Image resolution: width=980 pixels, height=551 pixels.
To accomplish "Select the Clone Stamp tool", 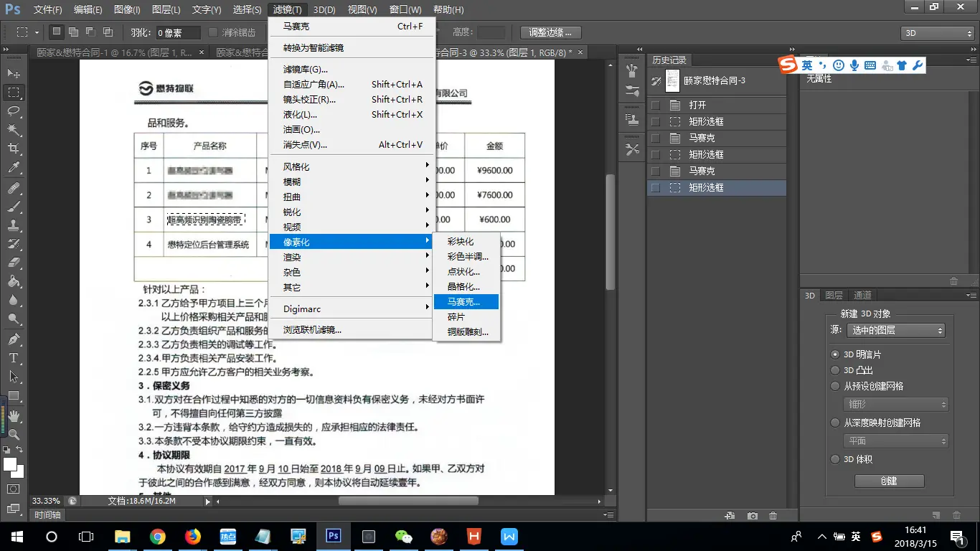I will pyautogui.click(x=14, y=225).
